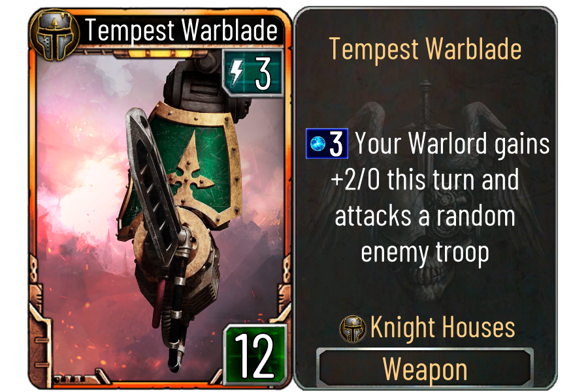Screen dimensions: 588x392
Task: Click the energy cost number 3
Action: [x=263, y=74]
